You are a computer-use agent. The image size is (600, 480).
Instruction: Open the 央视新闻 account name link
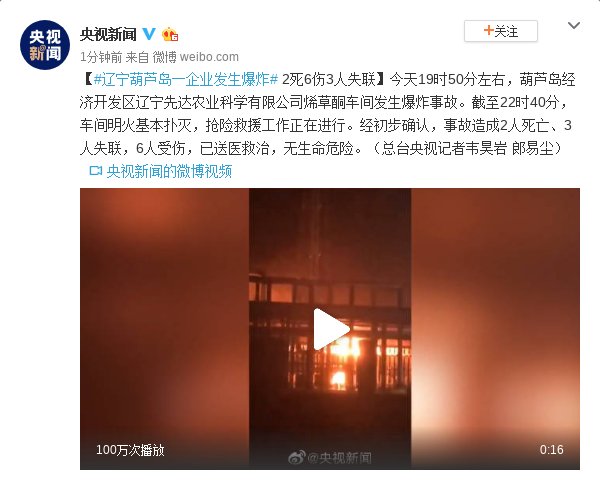coord(108,34)
